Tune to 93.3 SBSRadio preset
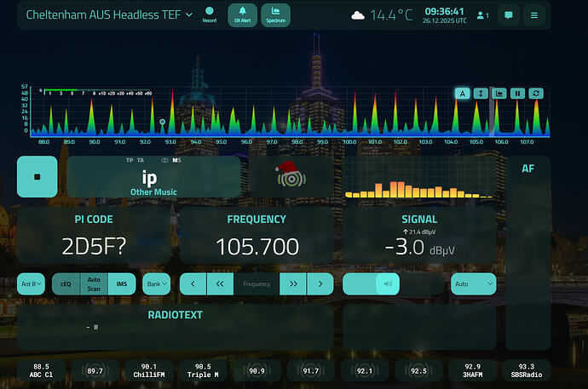588x389 pixels. [x=526, y=370]
